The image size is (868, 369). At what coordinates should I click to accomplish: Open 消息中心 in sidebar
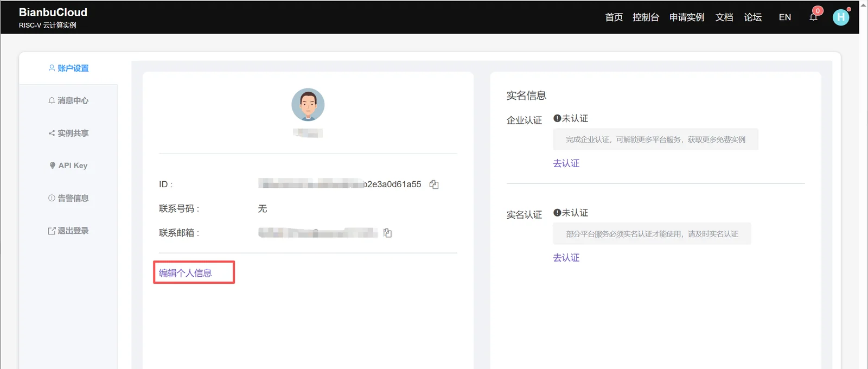click(68, 100)
